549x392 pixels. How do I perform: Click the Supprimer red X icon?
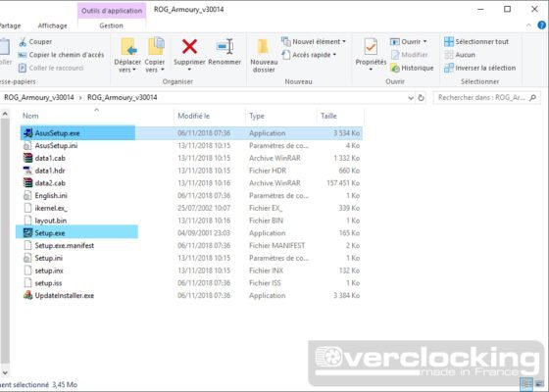(x=189, y=47)
